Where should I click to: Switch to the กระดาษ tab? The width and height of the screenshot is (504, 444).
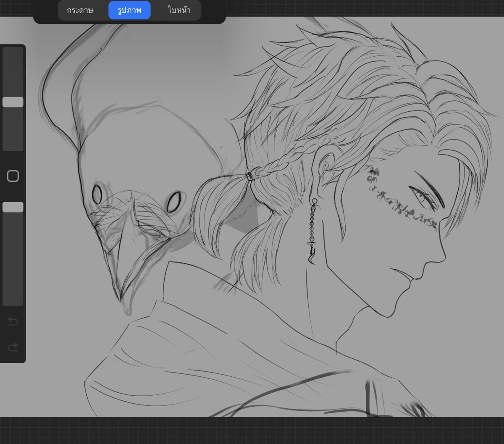pos(80,10)
